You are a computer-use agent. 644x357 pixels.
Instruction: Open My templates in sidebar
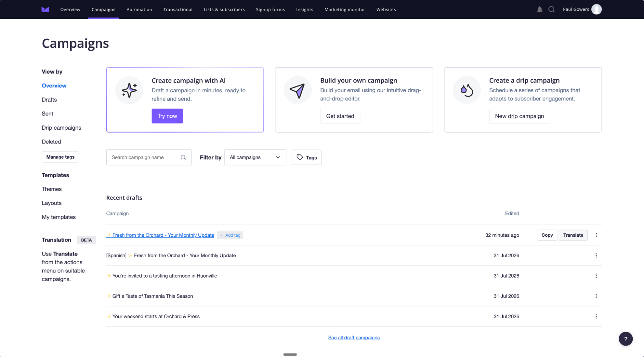(x=59, y=217)
